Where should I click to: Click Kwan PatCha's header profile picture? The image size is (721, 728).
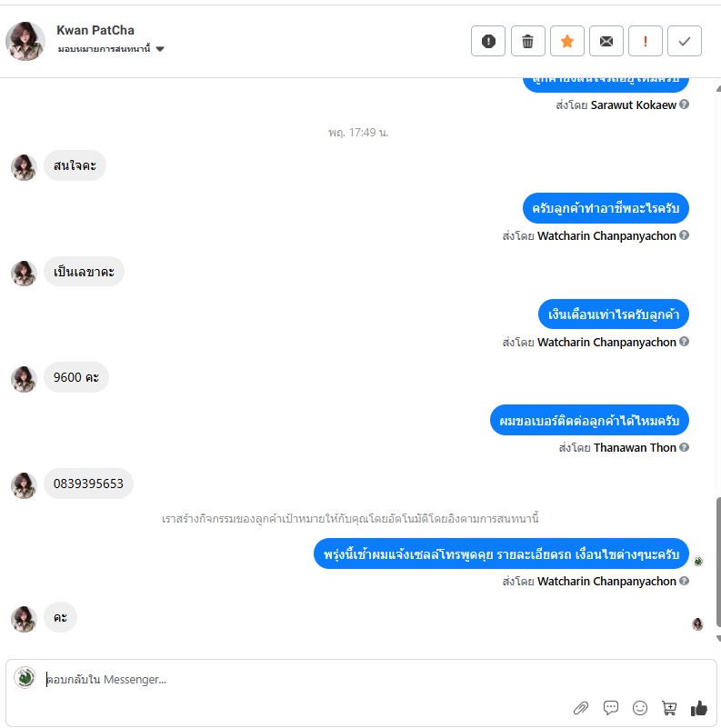click(x=25, y=41)
